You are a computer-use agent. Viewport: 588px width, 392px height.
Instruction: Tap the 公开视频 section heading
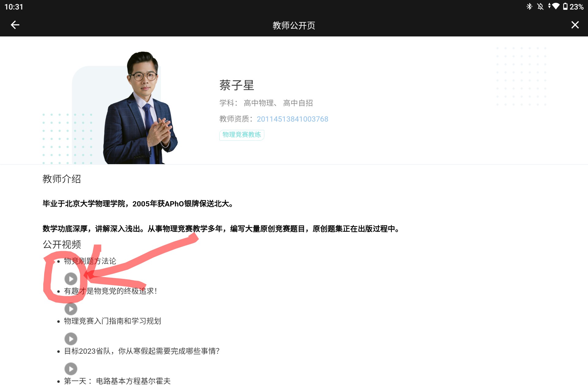(62, 244)
